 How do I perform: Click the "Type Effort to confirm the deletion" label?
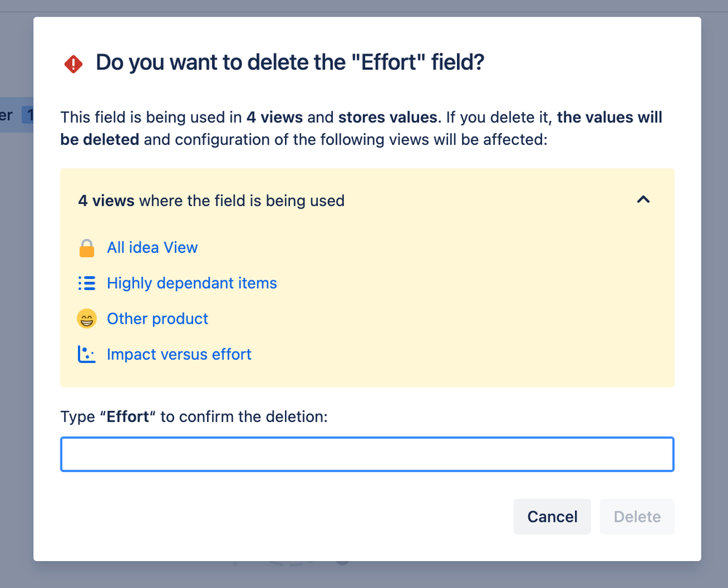tap(194, 417)
